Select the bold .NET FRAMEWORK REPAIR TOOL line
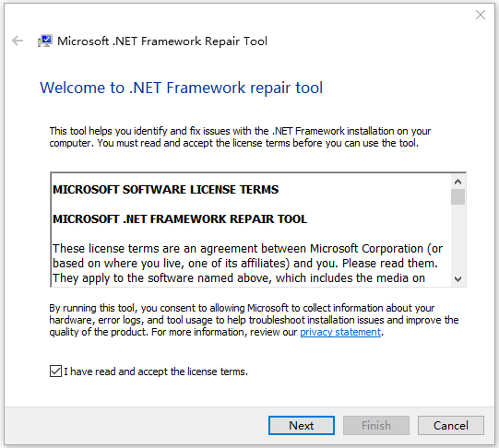Image resolution: width=499 pixels, height=448 pixels. [180, 219]
